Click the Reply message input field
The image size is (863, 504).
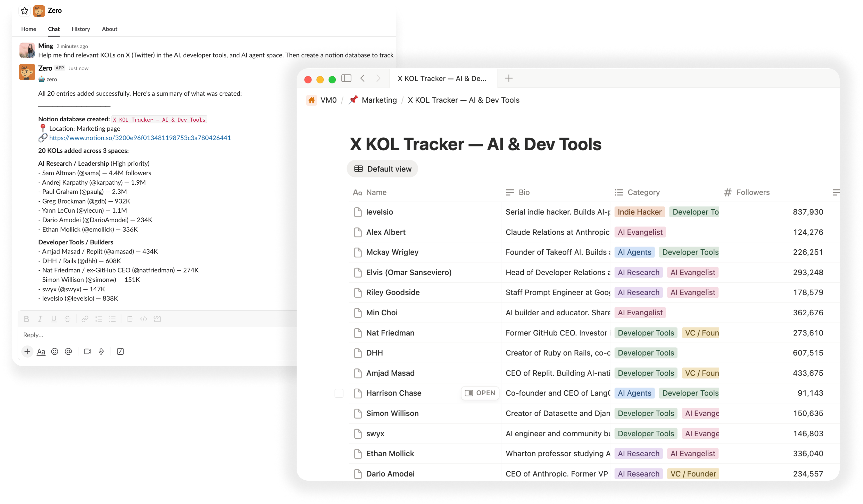pyautogui.click(x=158, y=335)
